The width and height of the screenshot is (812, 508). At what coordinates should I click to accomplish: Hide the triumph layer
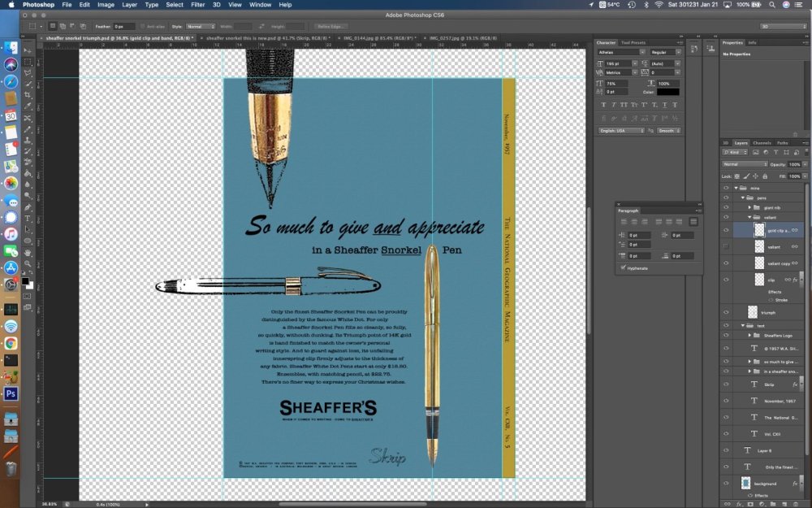[x=726, y=312]
